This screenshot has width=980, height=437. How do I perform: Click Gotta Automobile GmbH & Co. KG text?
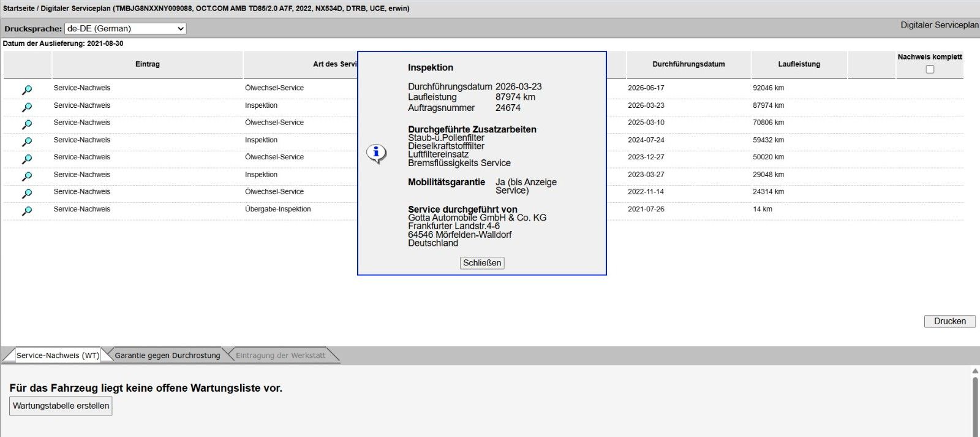[477, 218]
